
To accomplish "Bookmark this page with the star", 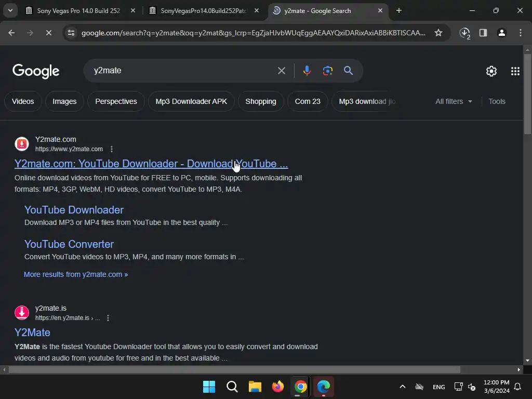I will (438, 33).
